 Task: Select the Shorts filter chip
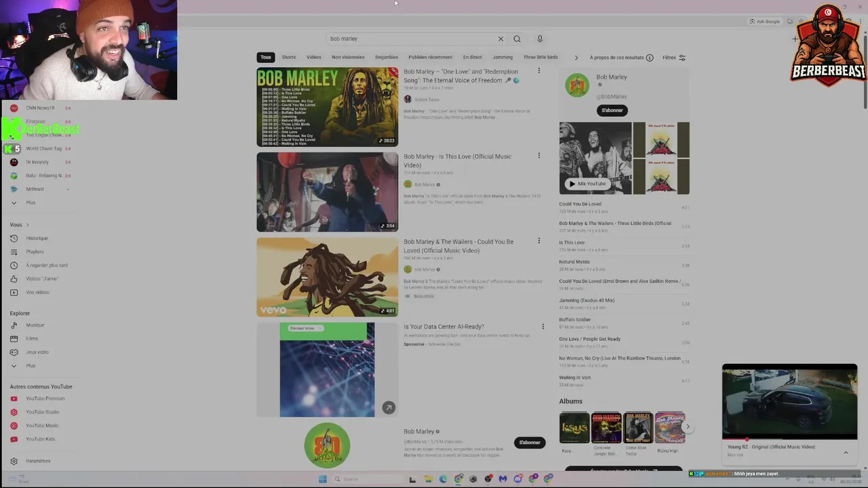pos(289,58)
